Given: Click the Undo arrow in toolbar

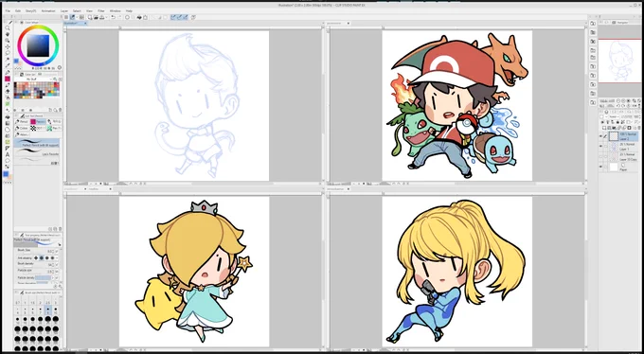Looking at the screenshot, I should pos(113,17).
